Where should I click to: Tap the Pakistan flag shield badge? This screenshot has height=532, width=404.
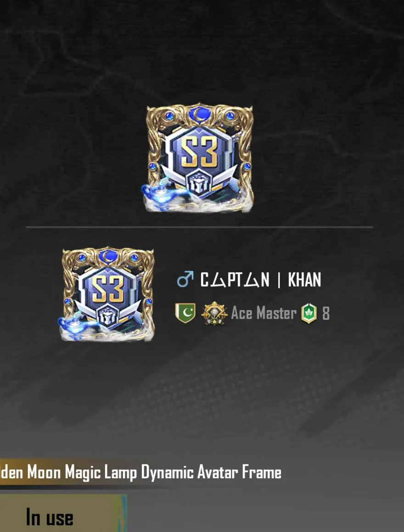point(185,313)
